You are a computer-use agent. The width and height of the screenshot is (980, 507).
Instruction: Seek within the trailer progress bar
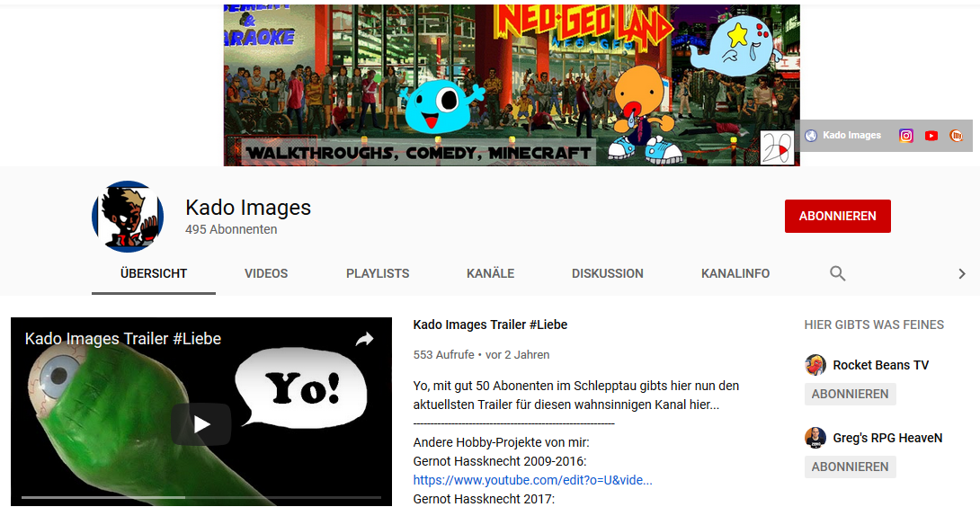[200, 498]
